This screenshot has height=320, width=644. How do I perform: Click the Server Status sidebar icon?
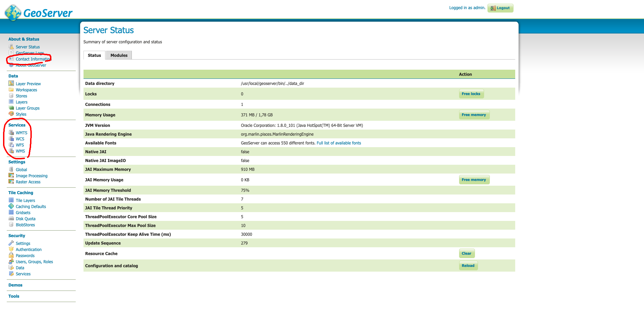click(x=11, y=47)
